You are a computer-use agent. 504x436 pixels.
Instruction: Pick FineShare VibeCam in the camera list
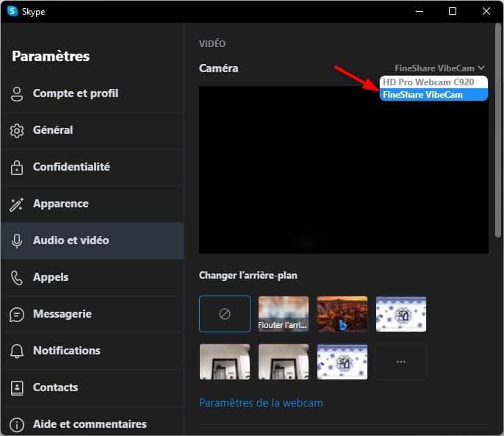pos(433,95)
